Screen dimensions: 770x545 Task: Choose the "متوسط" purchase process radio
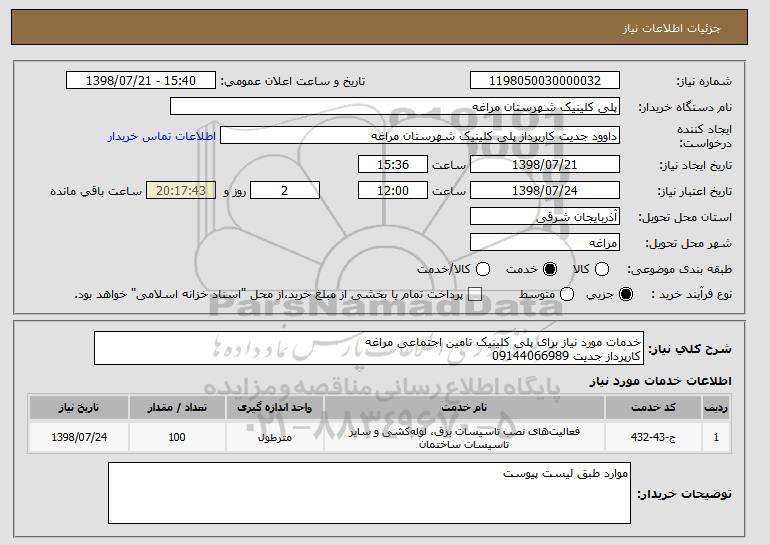[x=569, y=294]
